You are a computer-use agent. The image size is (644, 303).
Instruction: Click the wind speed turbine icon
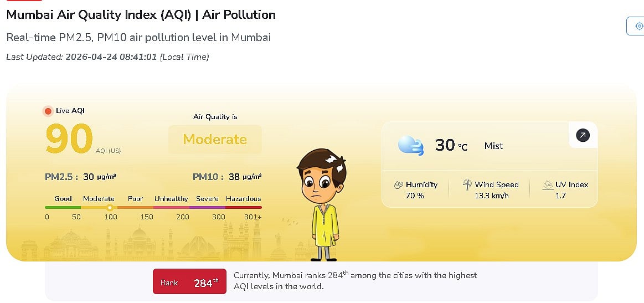(x=467, y=185)
